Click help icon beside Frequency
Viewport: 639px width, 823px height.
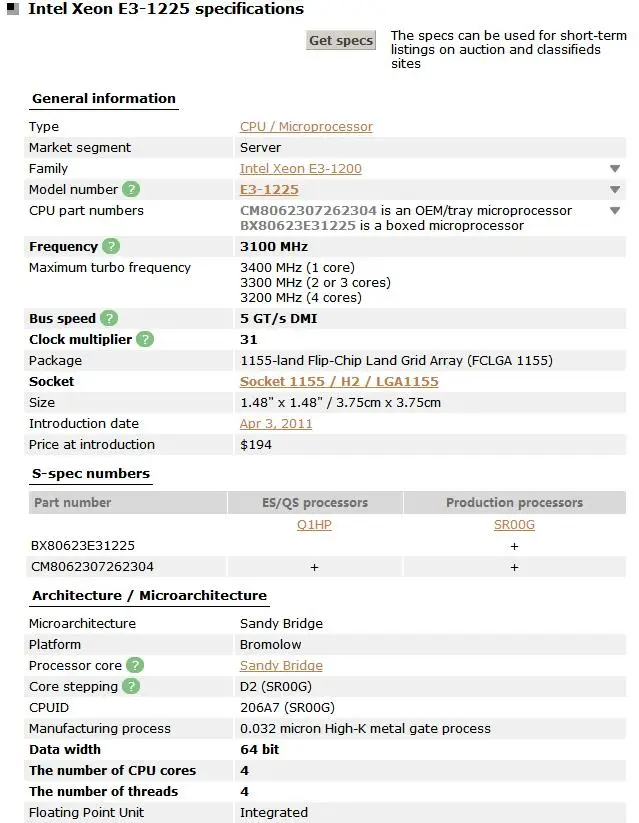point(111,246)
